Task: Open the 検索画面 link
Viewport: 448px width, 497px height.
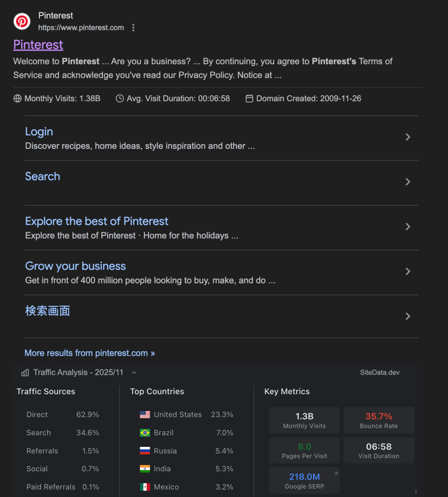Action: pos(48,311)
